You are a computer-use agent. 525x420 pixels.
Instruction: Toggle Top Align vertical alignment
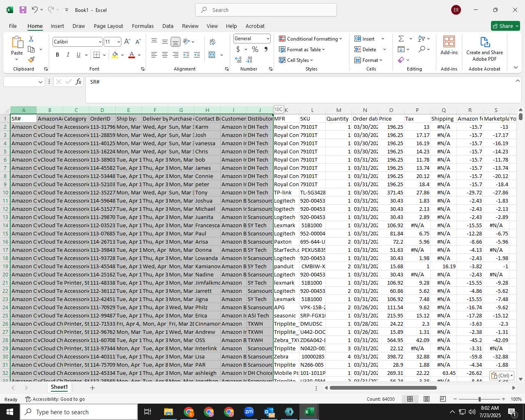click(154, 41)
